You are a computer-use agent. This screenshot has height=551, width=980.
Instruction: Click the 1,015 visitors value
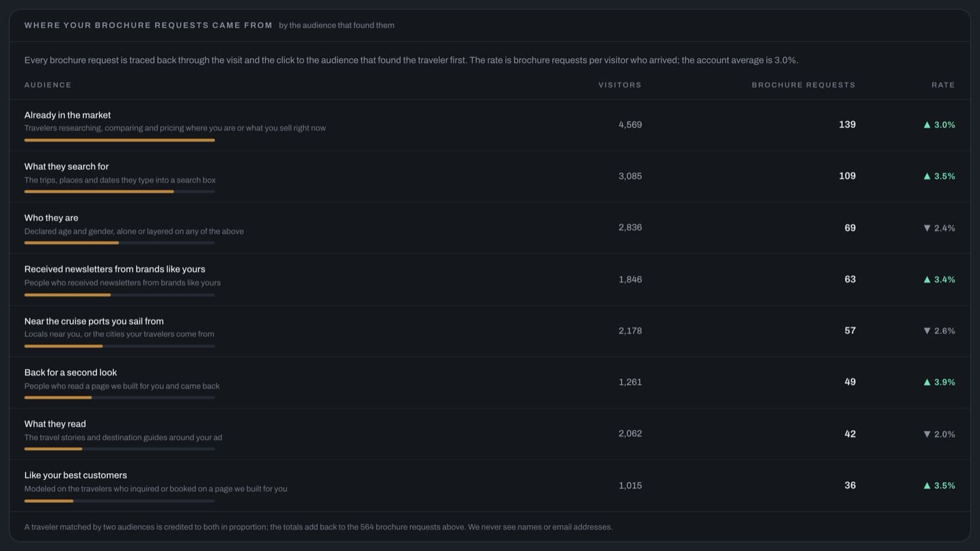tap(630, 485)
